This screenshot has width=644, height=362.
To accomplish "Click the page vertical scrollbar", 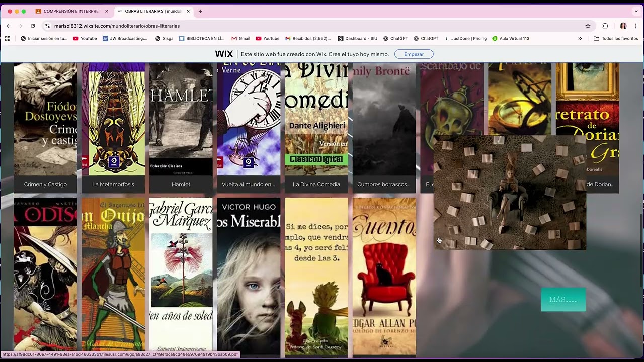I will pos(641,251).
